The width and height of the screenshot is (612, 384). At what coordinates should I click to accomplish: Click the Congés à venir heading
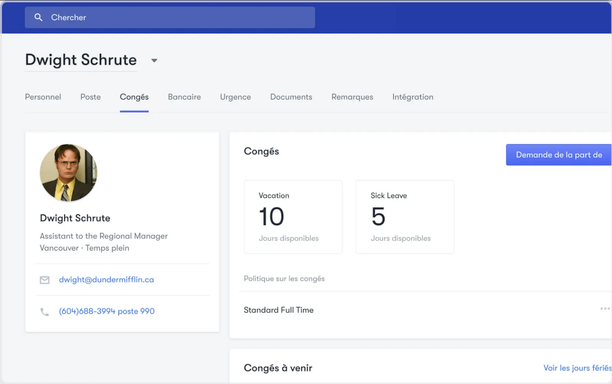coord(278,368)
